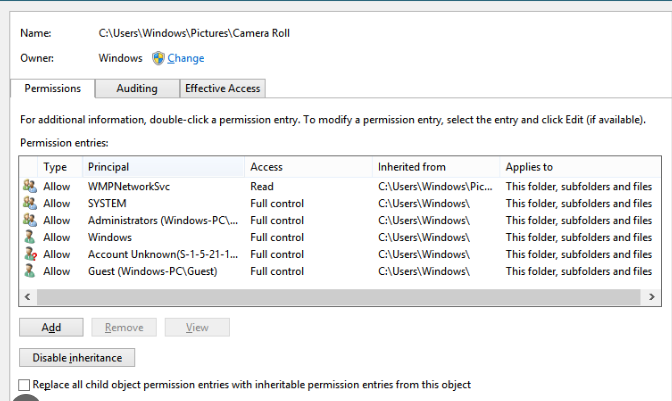
Task: Click the shield icon beside Change
Action: [x=158, y=58]
